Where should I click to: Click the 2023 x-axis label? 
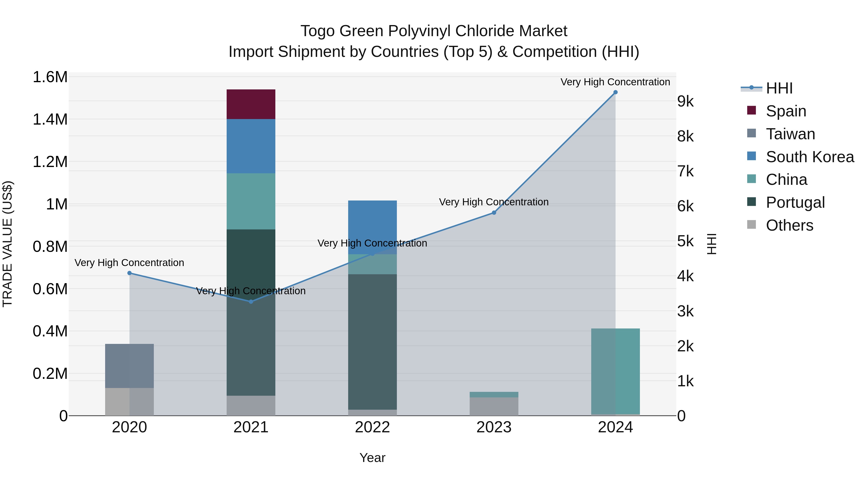[494, 427]
